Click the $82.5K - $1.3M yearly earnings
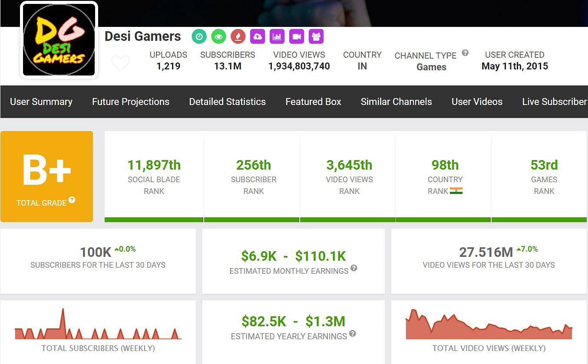The image size is (588, 364). coord(294,321)
